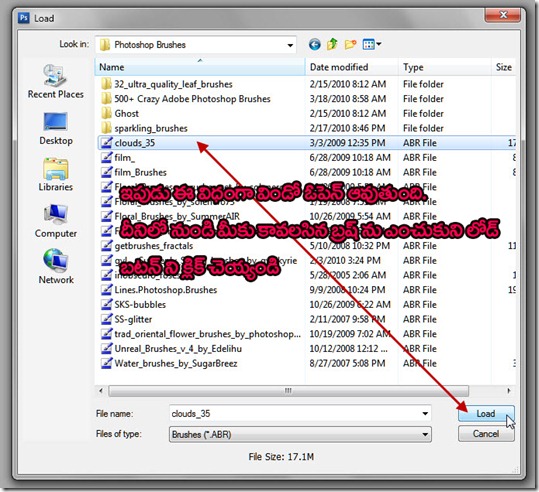Click the Cancel button
This screenshot has height=492, width=539.
[486, 434]
